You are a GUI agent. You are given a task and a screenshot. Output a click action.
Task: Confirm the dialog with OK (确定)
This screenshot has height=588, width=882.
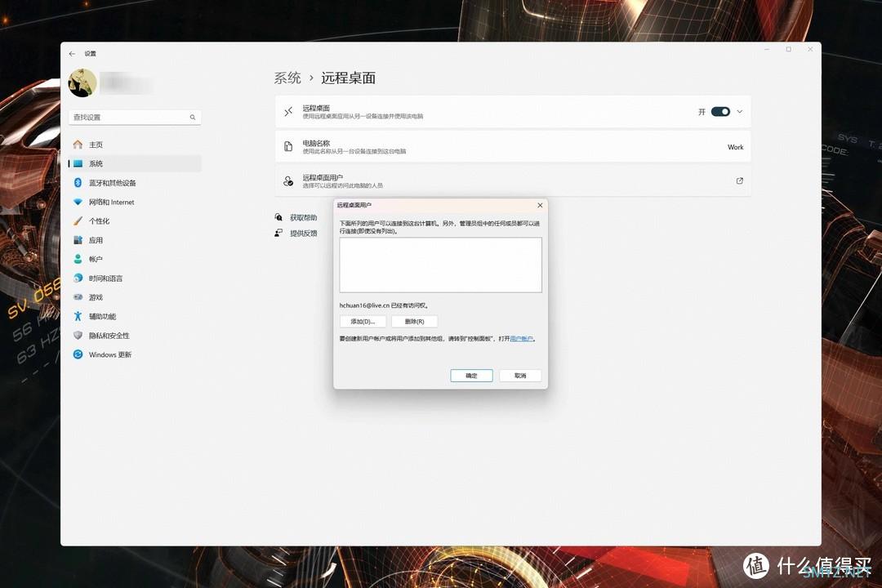tap(471, 376)
